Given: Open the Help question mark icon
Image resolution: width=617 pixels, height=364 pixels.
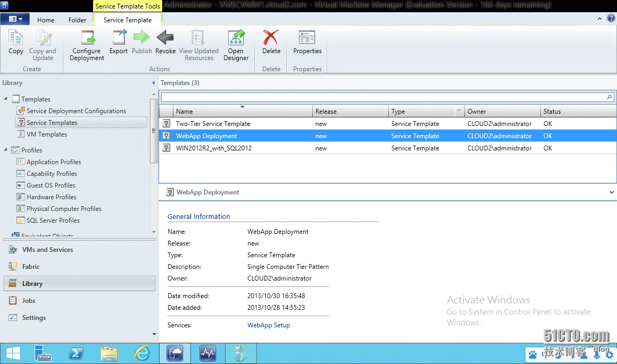Looking at the screenshot, I should click(x=611, y=18).
